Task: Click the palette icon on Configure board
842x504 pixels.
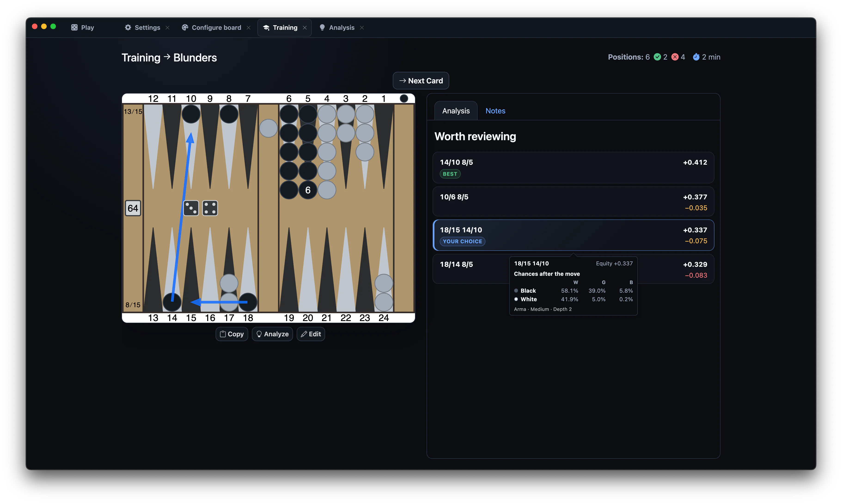Action: (185, 27)
